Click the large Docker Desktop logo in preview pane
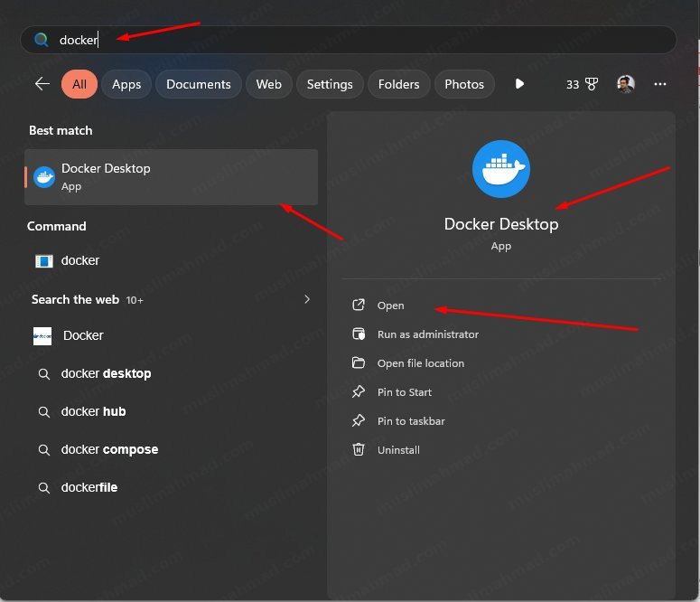 tap(501, 169)
